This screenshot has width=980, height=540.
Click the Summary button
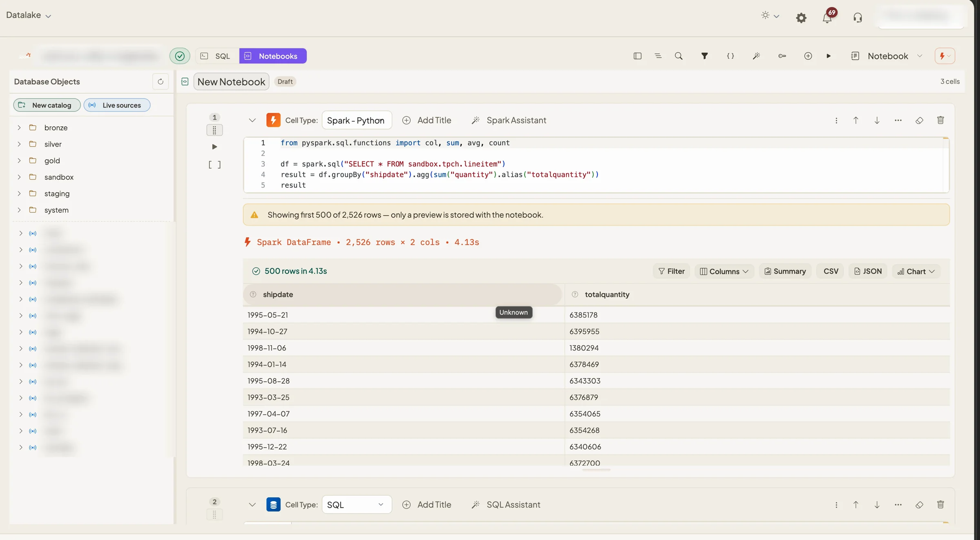[785, 271]
